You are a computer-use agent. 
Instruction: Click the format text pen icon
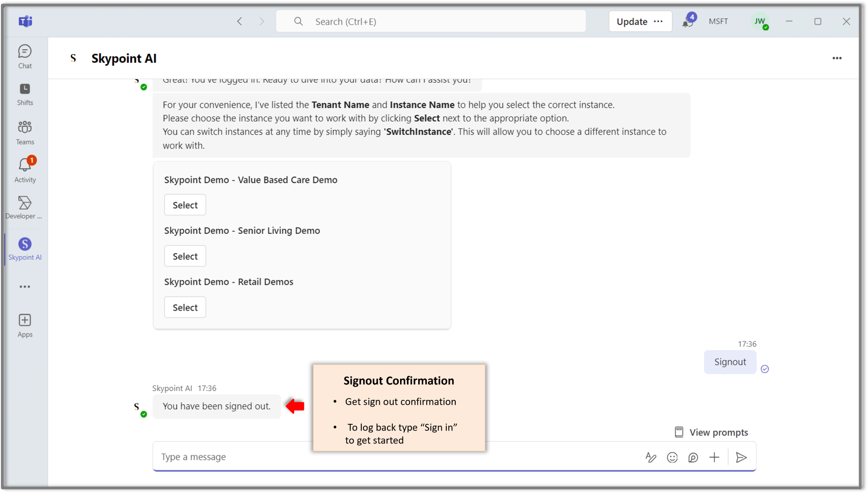click(x=651, y=457)
